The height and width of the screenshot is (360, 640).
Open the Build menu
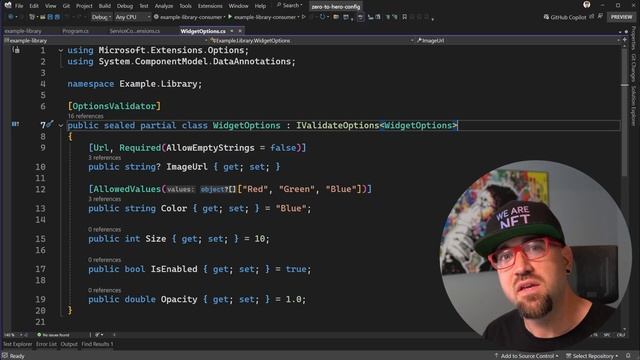point(104,6)
